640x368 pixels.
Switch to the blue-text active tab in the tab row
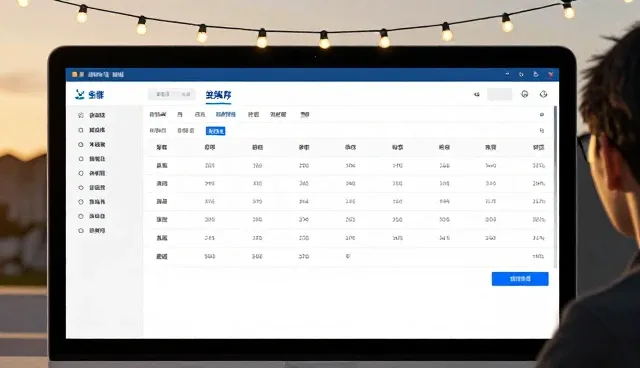pos(226,115)
